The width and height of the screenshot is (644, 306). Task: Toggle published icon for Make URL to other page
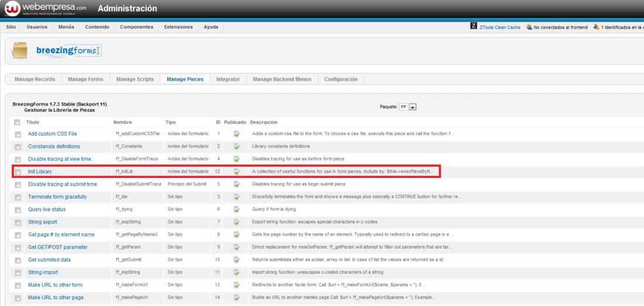click(237, 297)
